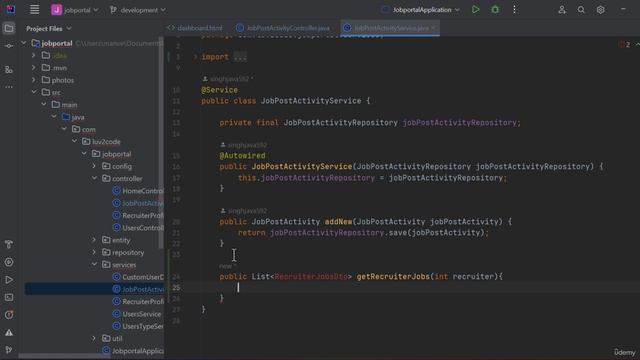Screen dimensions: 640x360
Task: Expand the folded import statement
Action: point(240,57)
